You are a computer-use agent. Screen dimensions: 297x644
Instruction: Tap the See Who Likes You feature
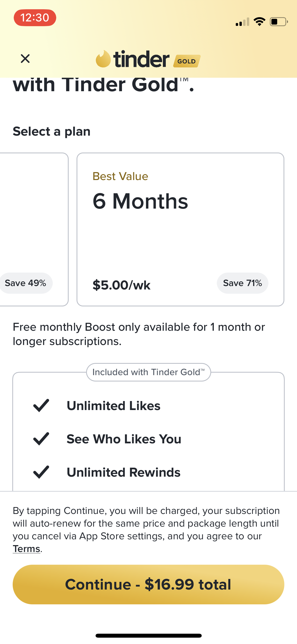click(124, 439)
